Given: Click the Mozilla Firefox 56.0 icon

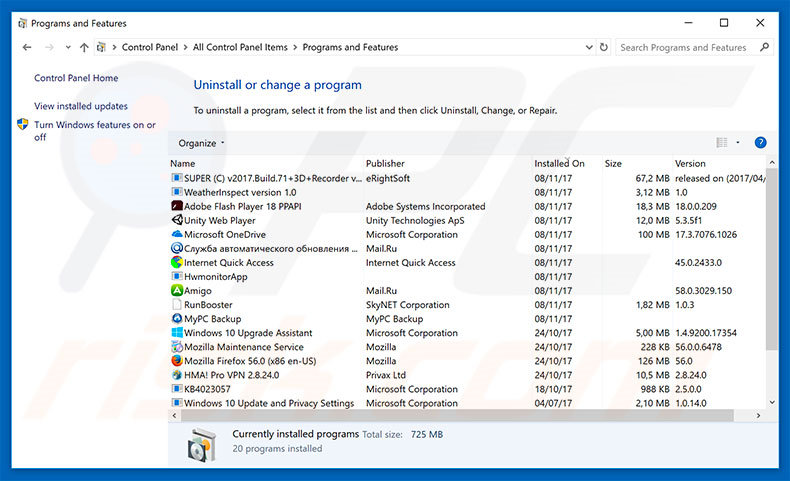Looking at the screenshot, I should (177, 361).
